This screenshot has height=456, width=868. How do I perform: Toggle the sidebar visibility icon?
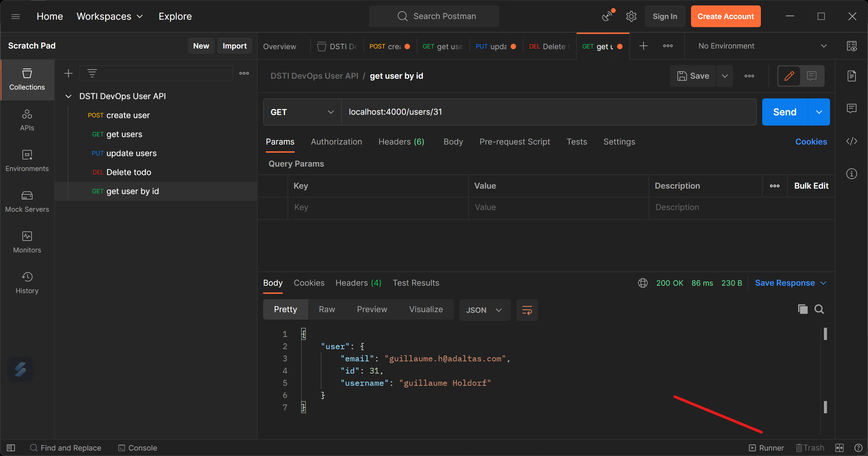[x=11, y=448]
